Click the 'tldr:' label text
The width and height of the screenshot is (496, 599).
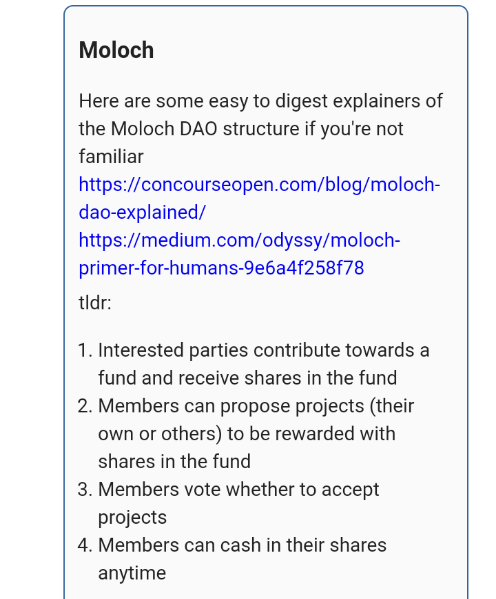click(x=95, y=303)
